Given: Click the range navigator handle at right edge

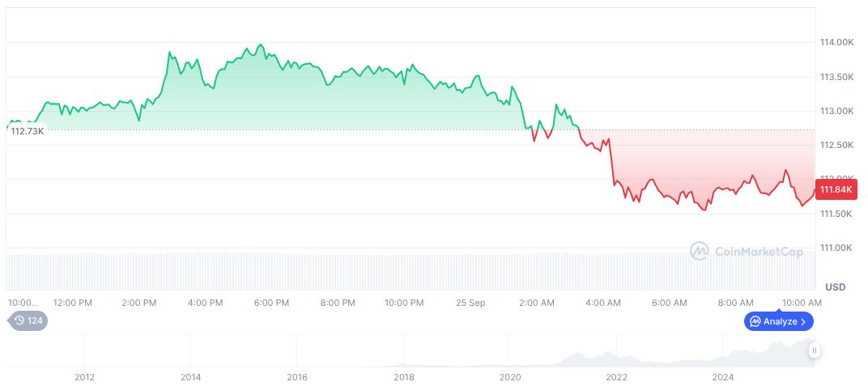Looking at the screenshot, I should (814, 350).
